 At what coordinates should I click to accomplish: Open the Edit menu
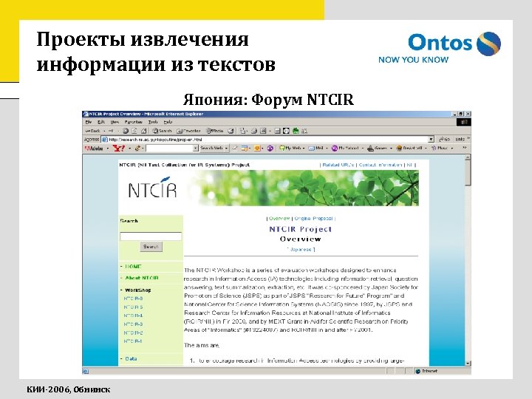[x=100, y=122]
